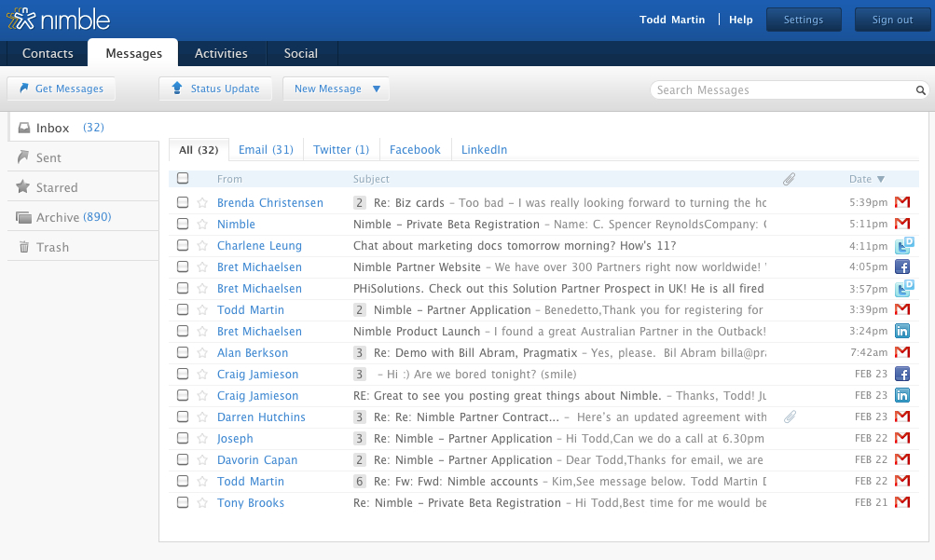
Task: Tick the checkbox for Joseph's message
Action: [183, 439]
